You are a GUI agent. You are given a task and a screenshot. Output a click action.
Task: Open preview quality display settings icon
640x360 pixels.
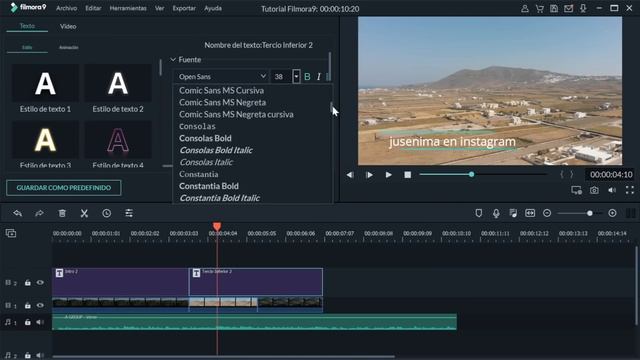point(576,190)
